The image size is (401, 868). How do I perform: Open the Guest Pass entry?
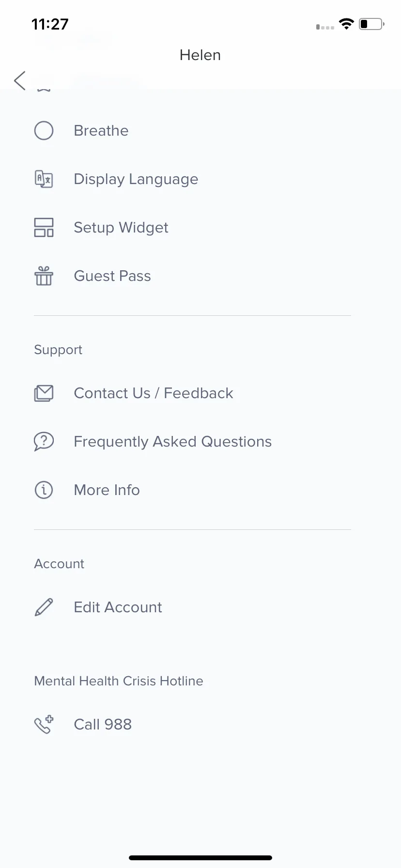pos(192,276)
